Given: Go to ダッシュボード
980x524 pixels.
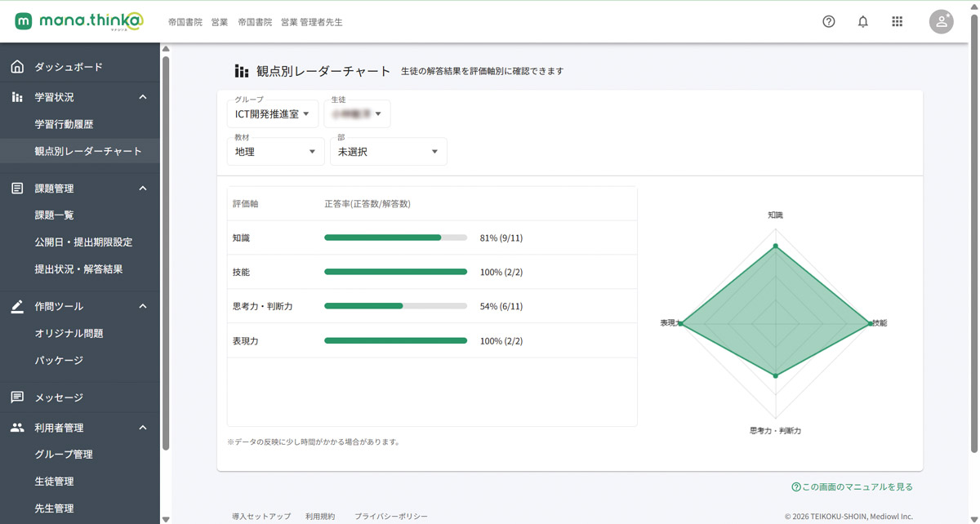Looking at the screenshot, I should point(69,67).
